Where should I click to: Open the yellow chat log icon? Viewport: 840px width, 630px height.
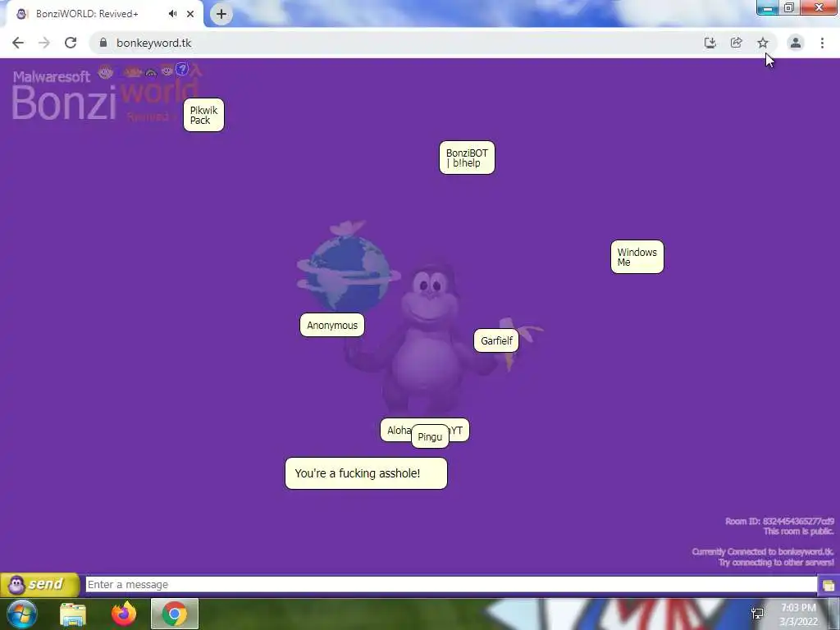coord(829,585)
